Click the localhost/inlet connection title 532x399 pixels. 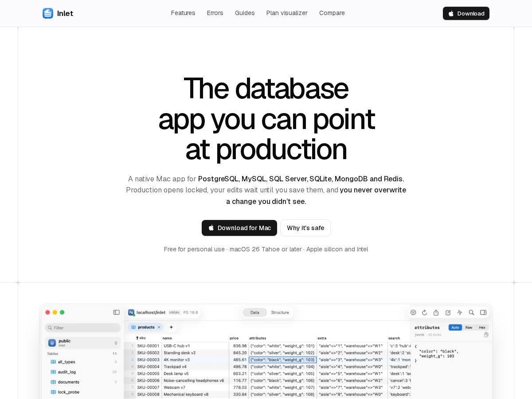tap(151, 313)
